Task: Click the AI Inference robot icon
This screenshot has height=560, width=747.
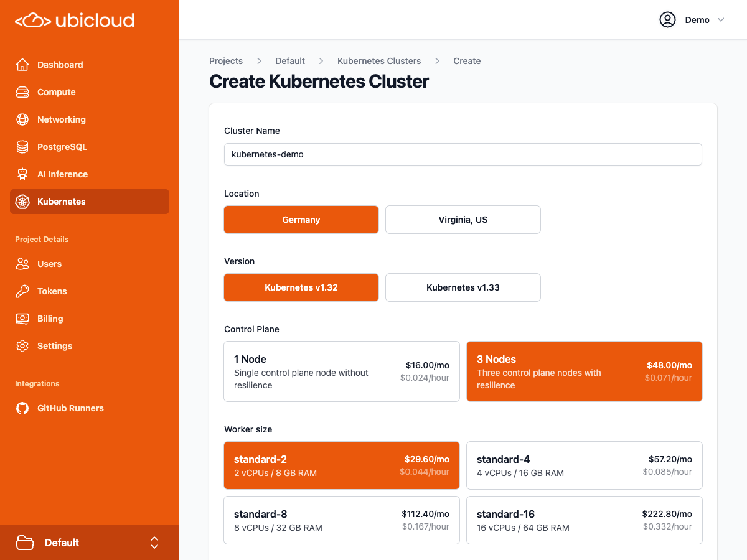Action: click(22, 174)
